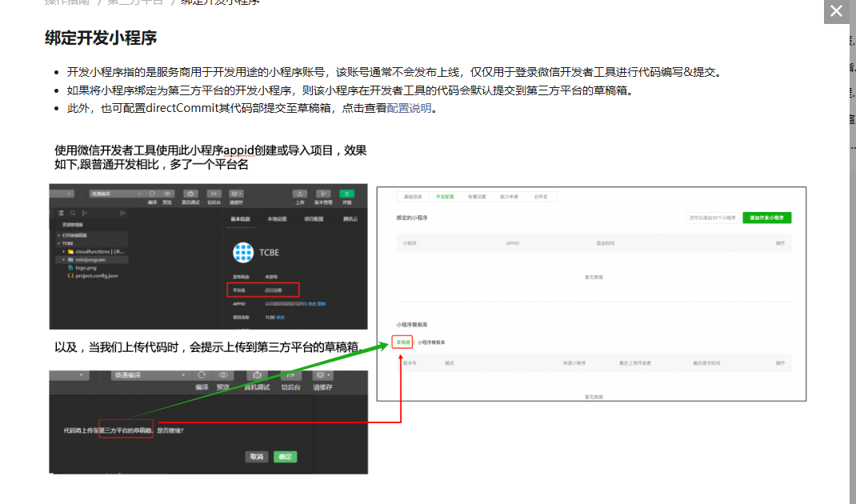856x504 pixels.
Task: Click the 修改 link beside project name TCBE
Action: pos(281,318)
